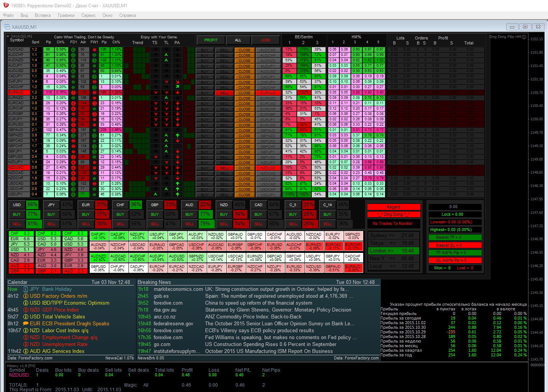
Task: Click the red PA down arrow in EURCAD row
Action: 178,103
